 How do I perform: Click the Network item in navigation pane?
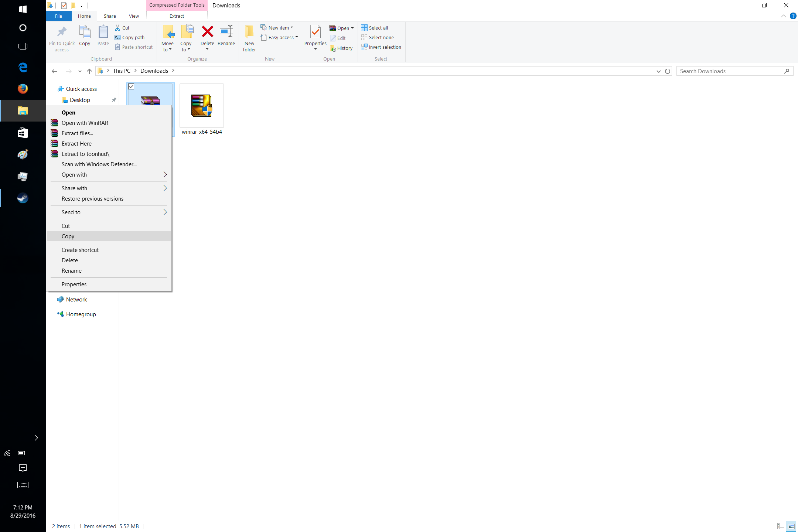pos(76,299)
